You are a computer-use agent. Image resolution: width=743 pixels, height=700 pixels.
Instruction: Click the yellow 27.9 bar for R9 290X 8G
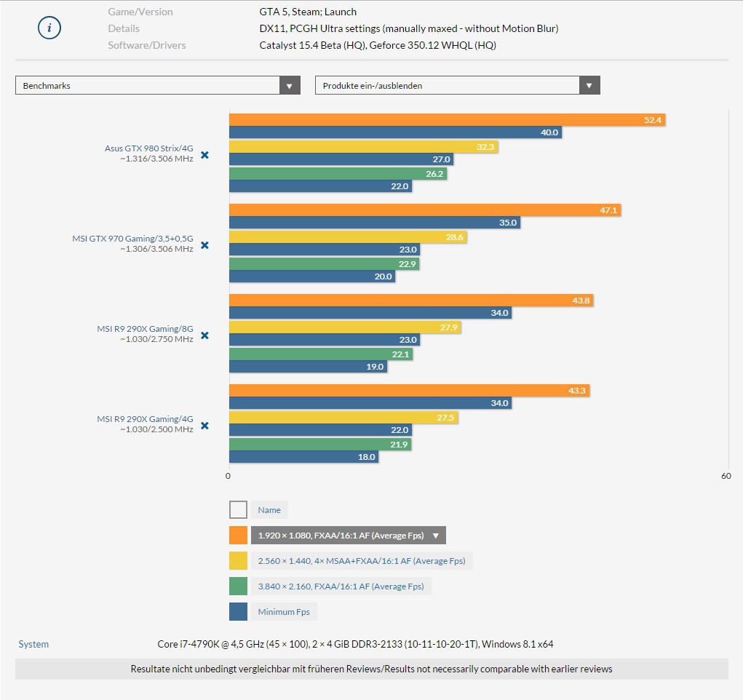pos(346,327)
